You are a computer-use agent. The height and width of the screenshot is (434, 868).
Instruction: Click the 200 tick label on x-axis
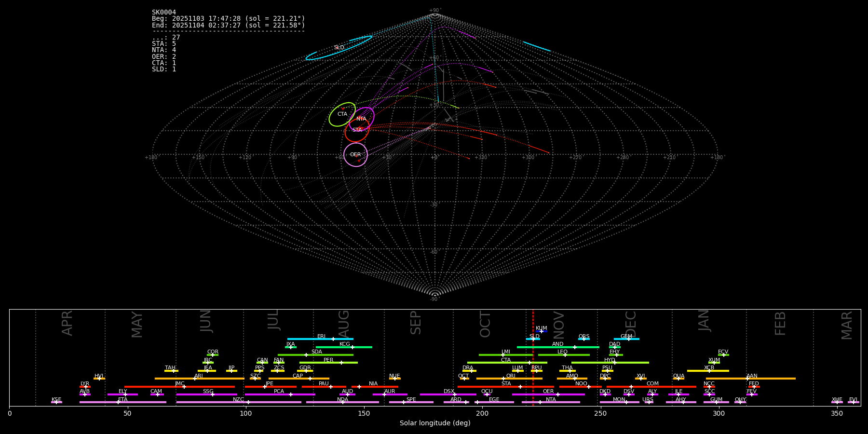coord(482,414)
